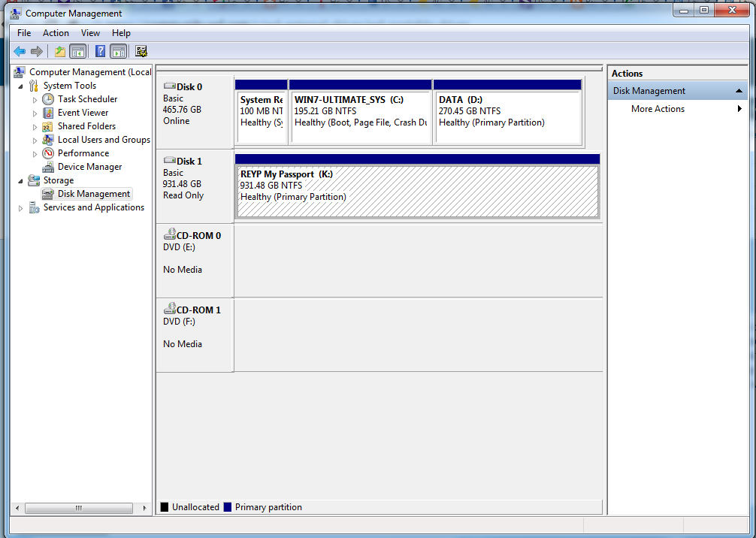Click the Unallocated black legend swatch
Viewport: 756px width, 538px height.
coord(165,507)
